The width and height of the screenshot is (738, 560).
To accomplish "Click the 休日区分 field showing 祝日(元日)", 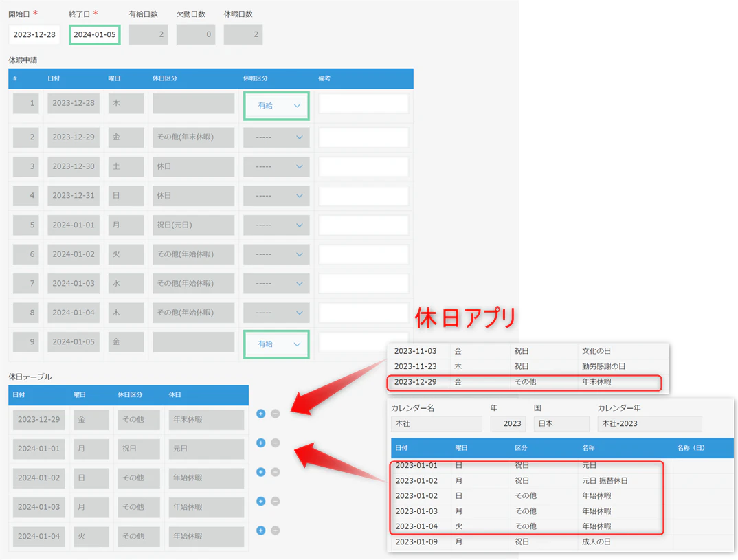I will (x=194, y=225).
